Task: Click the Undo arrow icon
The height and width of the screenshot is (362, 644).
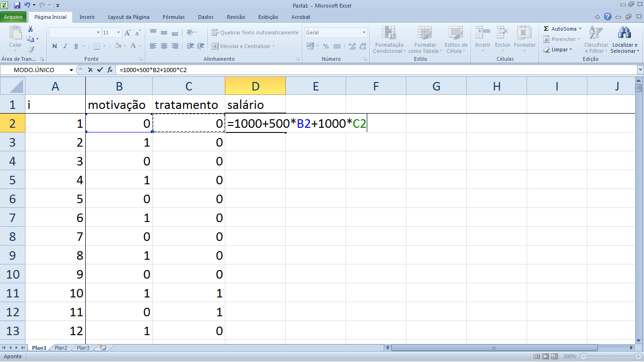Action: tap(27, 6)
